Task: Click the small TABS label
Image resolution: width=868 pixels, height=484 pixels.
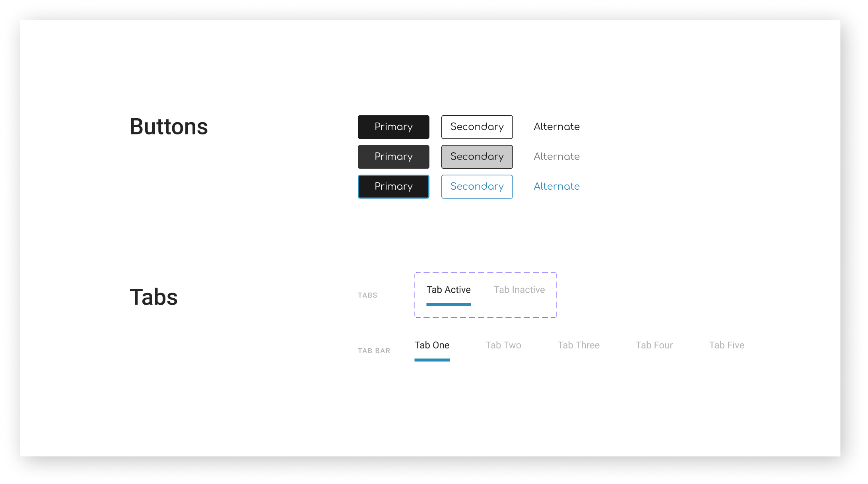Action: (367, 295)
